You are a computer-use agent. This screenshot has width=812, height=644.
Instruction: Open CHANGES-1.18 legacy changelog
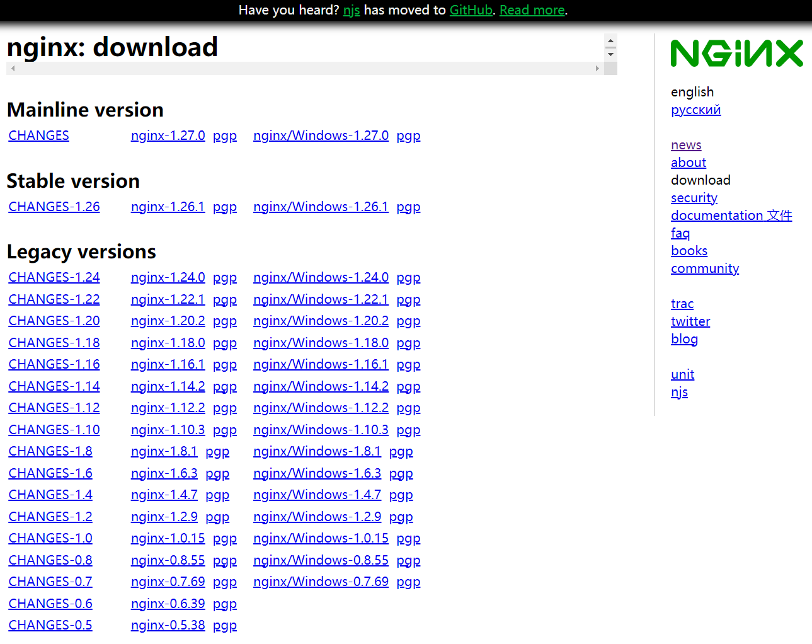click(54, 343)
